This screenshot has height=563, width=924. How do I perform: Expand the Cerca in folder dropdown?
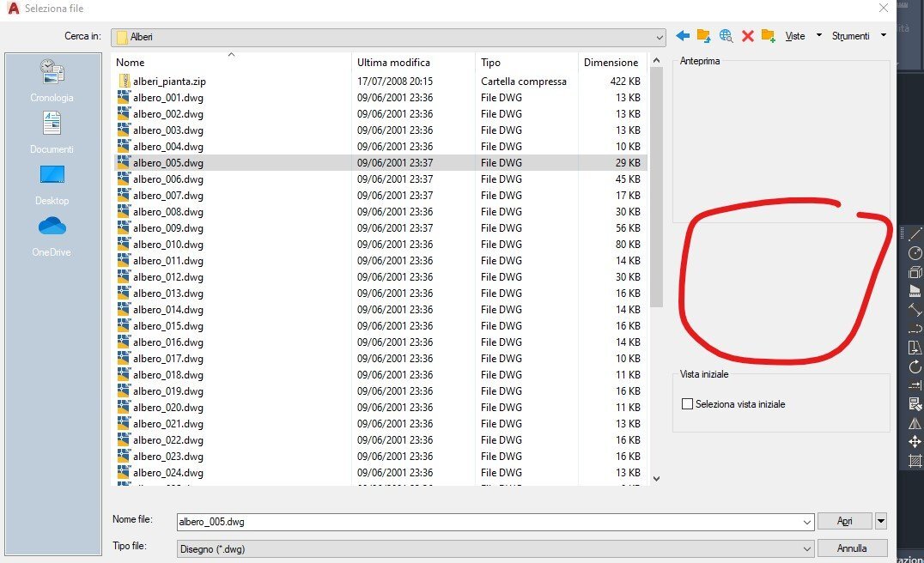[x=660, y=37]
